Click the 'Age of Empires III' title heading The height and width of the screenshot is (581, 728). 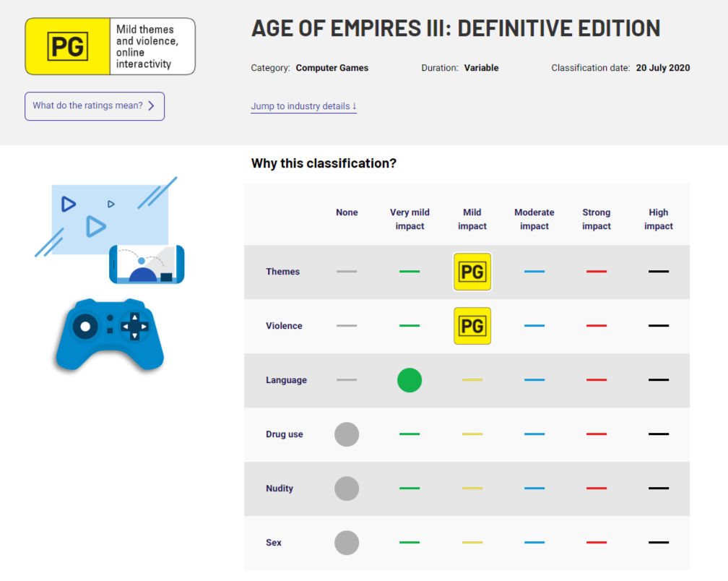click(456, 29)
